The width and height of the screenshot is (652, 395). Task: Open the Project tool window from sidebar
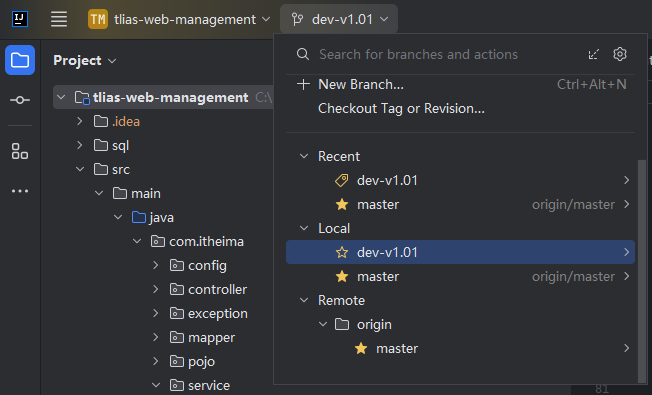pos(20,60)
